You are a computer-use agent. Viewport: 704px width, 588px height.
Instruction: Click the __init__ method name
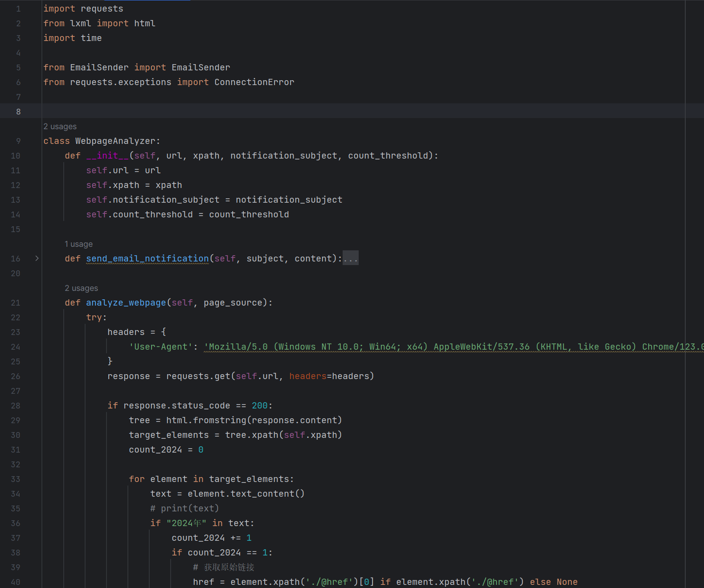(107, 155)
